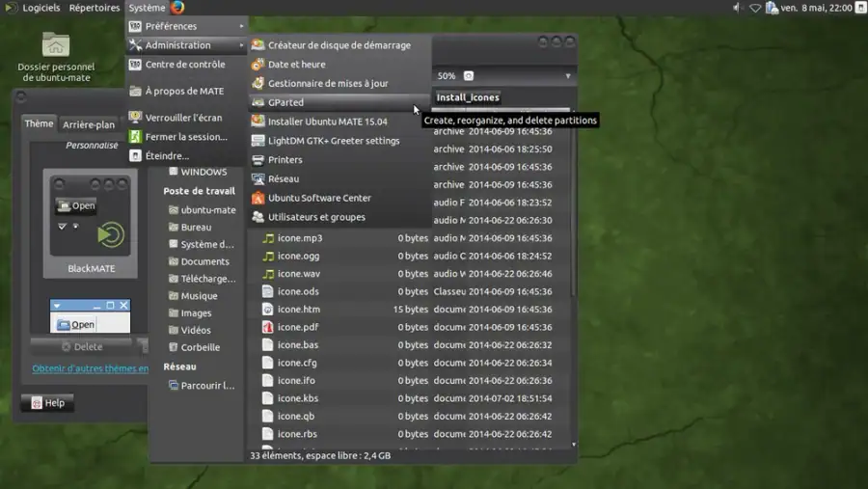Click the Parcourir le réseau icon in sidebar

174,386
